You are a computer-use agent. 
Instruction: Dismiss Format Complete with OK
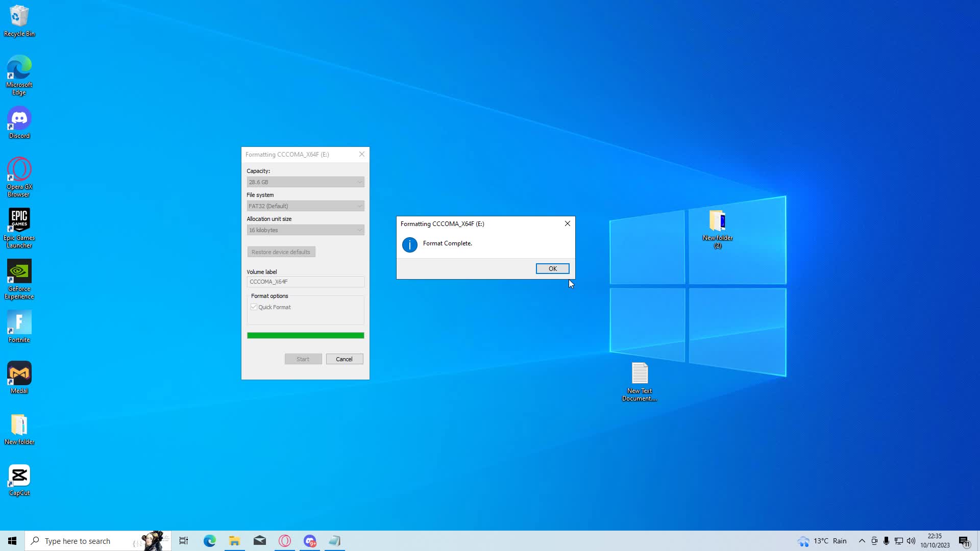coord(552,268)
